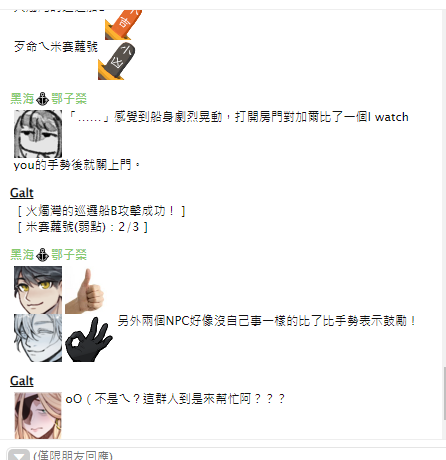Open the second 黑海鄂子祭 user profile link
Viewport: 446px width, 460px height.
[x=49, y=255]
